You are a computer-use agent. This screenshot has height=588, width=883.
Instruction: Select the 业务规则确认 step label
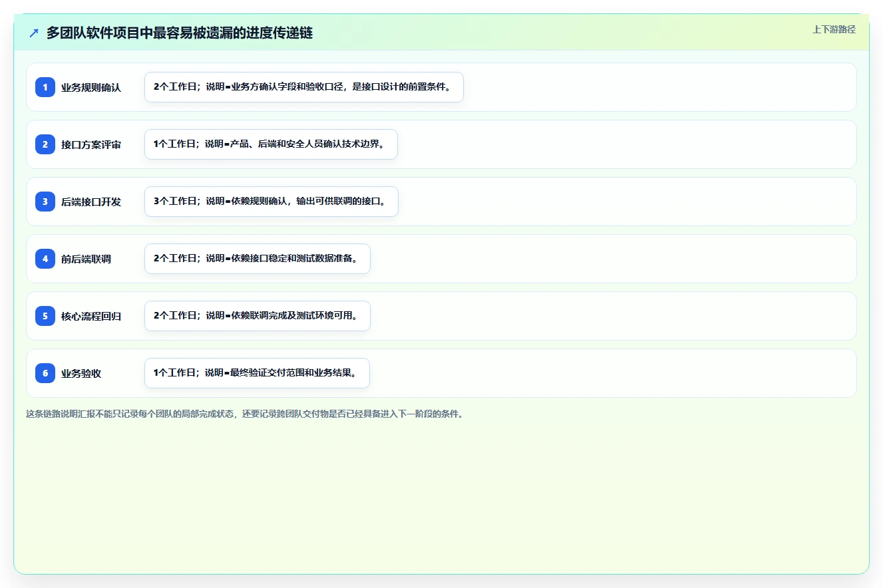coord(91,87)
